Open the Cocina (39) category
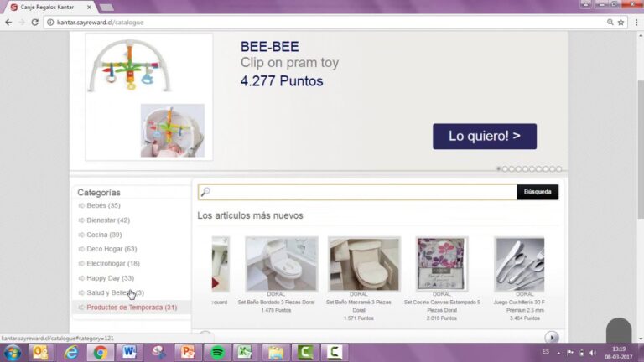 click(104, 235)
